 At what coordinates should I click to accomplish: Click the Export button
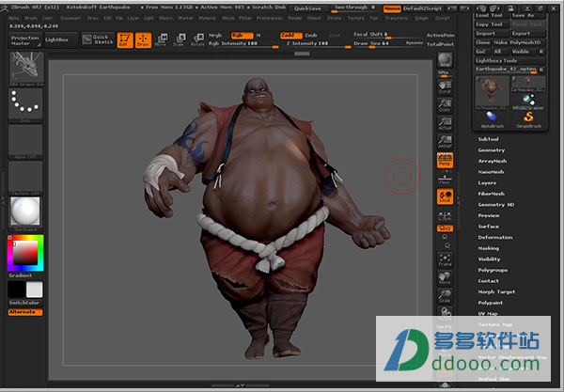pos(528,34)
